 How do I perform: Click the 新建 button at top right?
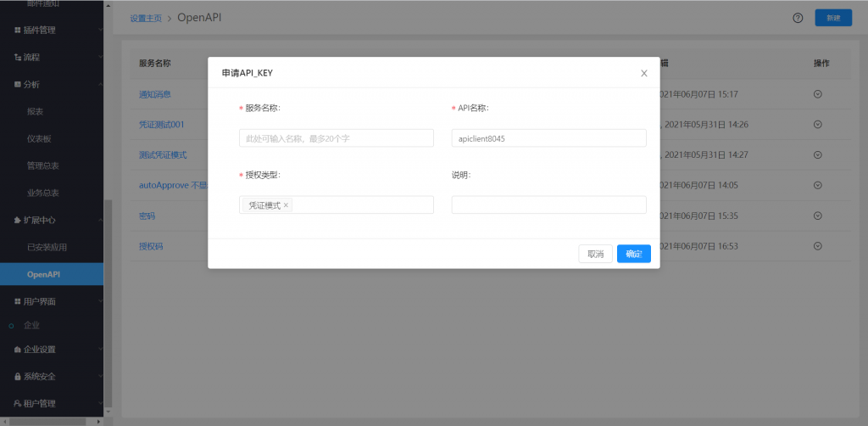tap(832, 18)
